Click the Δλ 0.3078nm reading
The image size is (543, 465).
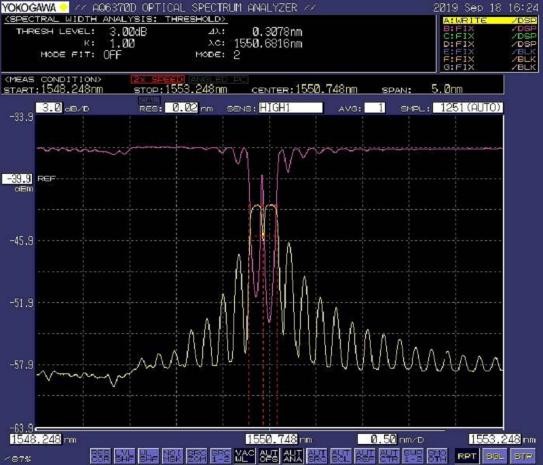tap(277, 32)
